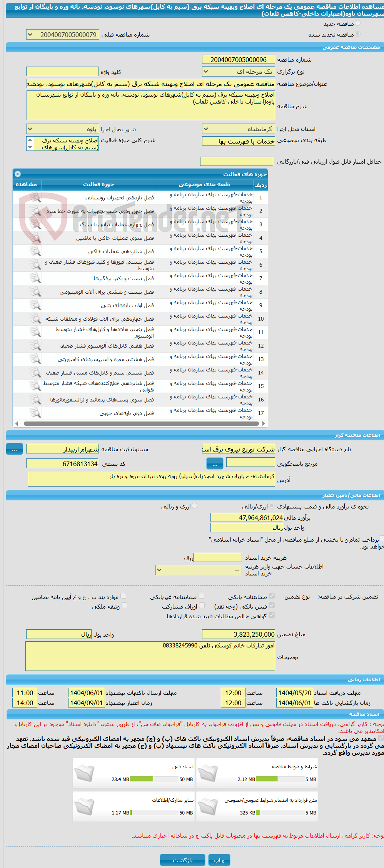
Task: Step up the شرح کلی حوزه فعالیت list
Action: [30, 140]
